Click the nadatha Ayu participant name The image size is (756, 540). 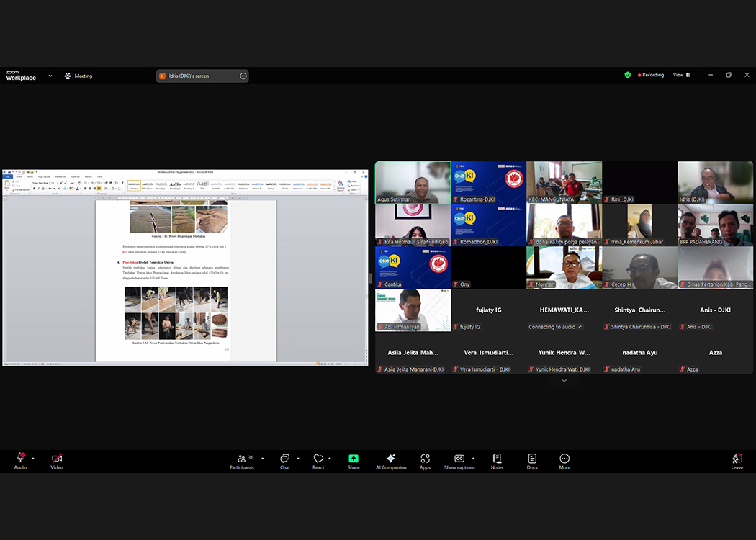[640, 353]
